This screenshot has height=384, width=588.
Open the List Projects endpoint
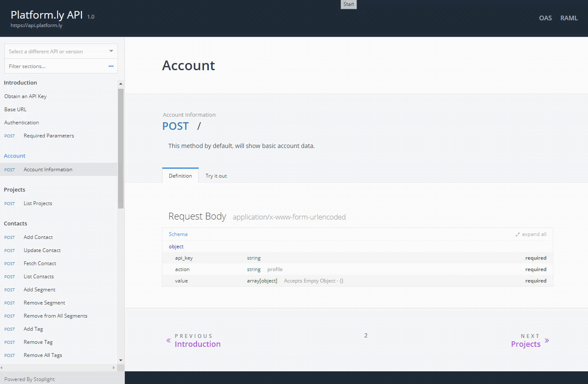coord(38,203)
